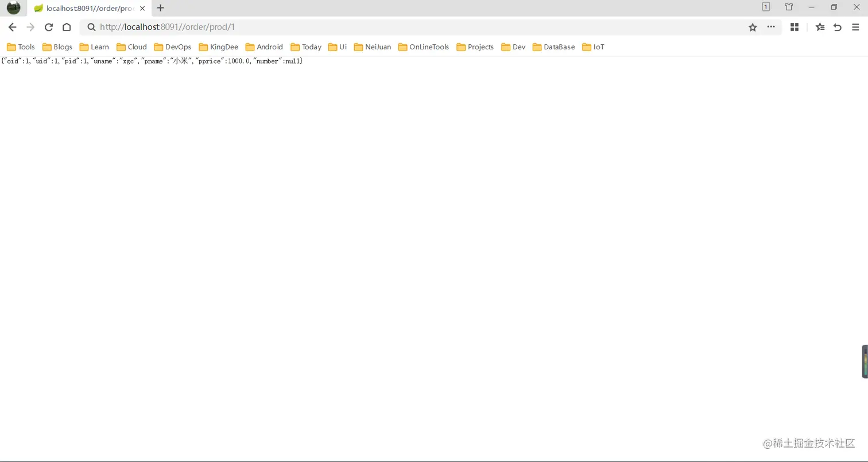
Task: Click the browser avatar logo
Action: 13,7
